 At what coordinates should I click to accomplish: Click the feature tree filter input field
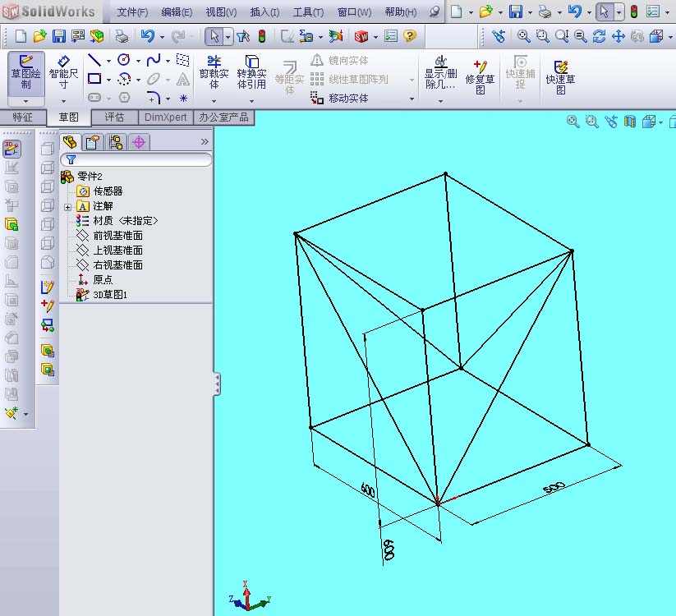point(136,159)
